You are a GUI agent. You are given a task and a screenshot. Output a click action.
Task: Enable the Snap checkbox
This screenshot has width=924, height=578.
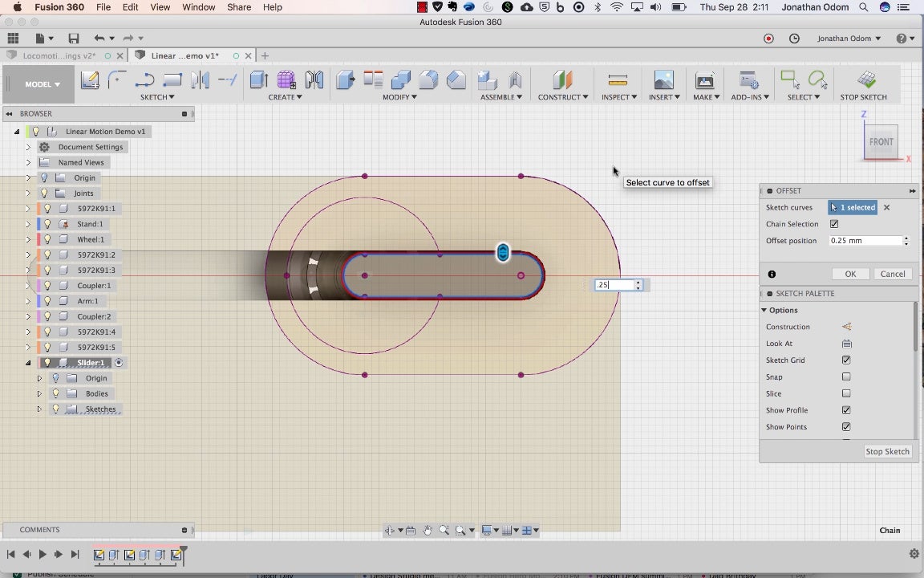(846, 377)
